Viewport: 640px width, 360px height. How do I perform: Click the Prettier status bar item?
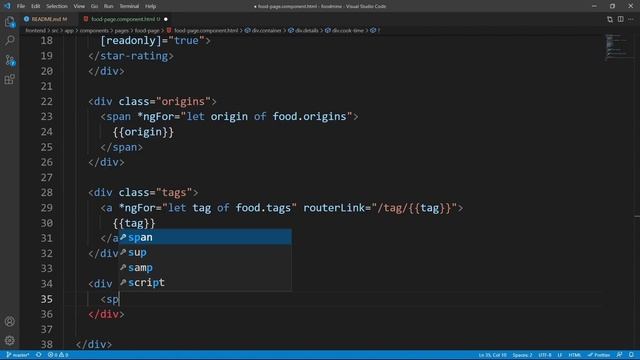(x=599, y=355)
